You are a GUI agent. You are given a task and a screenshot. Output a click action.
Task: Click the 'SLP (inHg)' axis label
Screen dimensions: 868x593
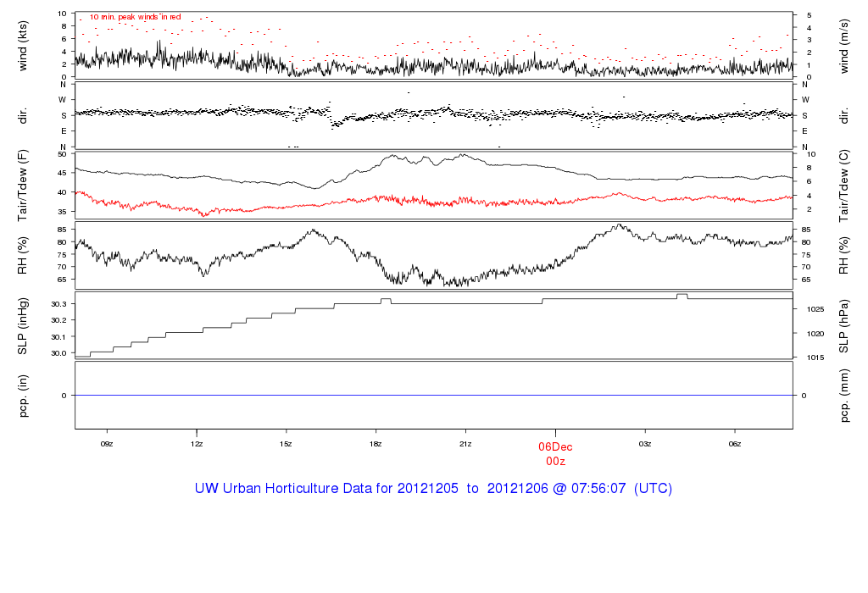pos(23,326)
